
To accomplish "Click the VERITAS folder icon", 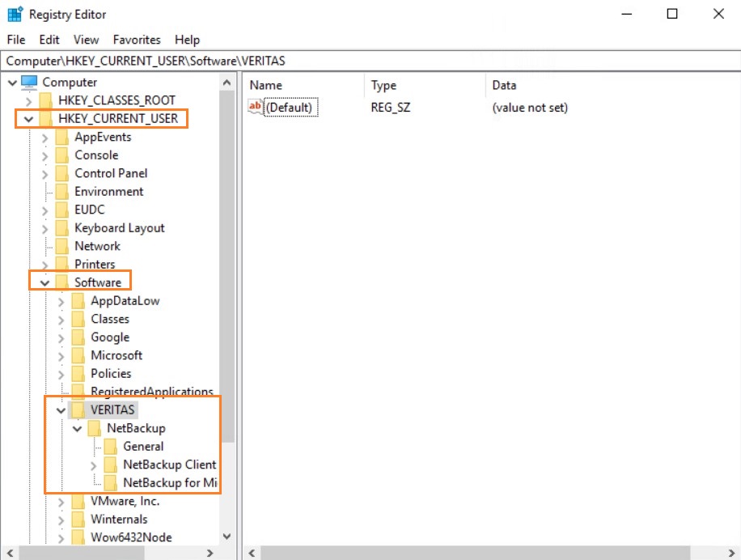I will tap(78, 410).
